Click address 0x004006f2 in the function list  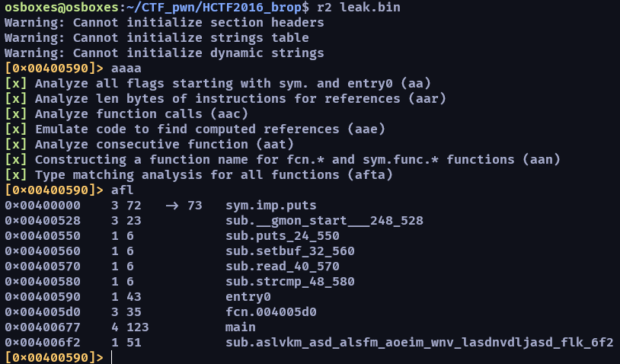click(x=43, y=342)
